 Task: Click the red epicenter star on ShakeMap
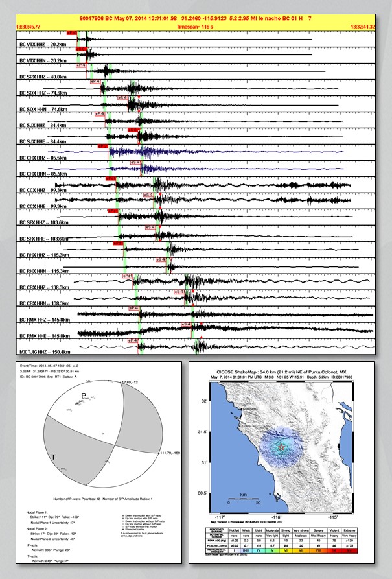281,447
